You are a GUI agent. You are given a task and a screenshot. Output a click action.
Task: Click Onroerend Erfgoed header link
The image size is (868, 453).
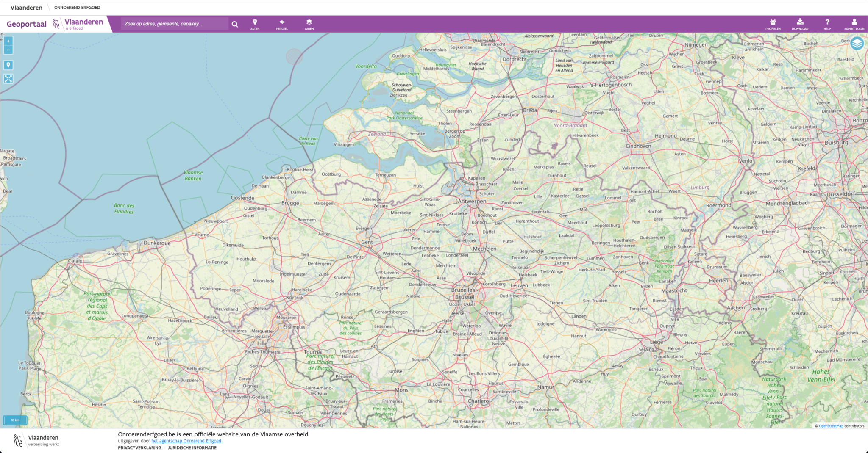click(77, 8)
